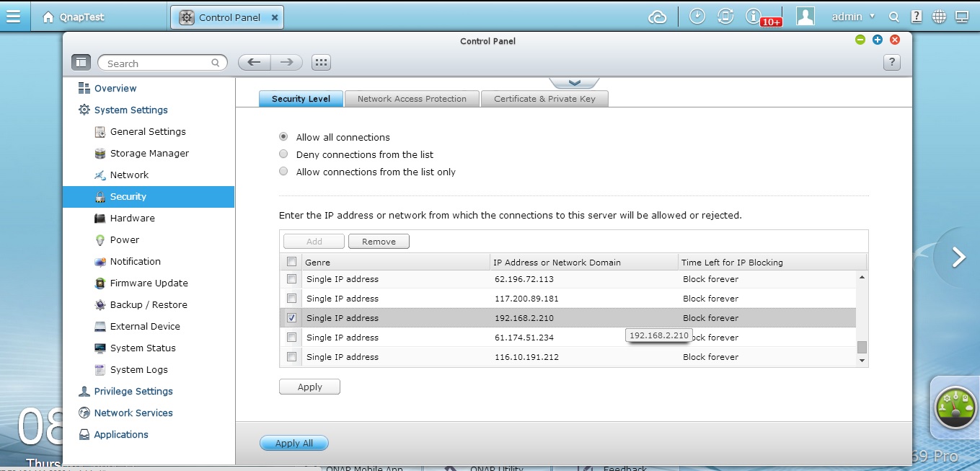The image size is (980, 471).
Task: Click Apply All at the bottom
Action: 293,442
